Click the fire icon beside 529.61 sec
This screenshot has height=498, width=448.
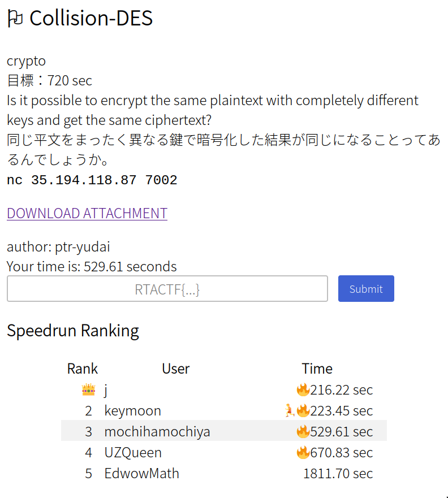point(303,432)
